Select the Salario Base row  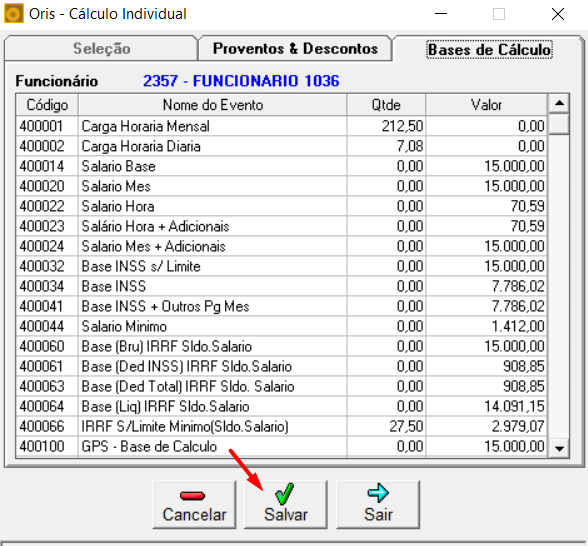click(281, 166)
